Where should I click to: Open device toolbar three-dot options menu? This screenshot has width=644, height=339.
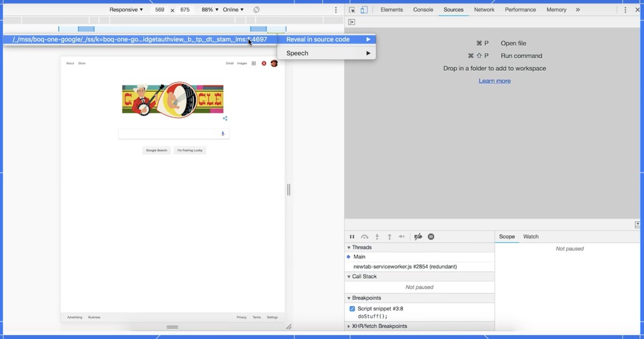point(336,10)
